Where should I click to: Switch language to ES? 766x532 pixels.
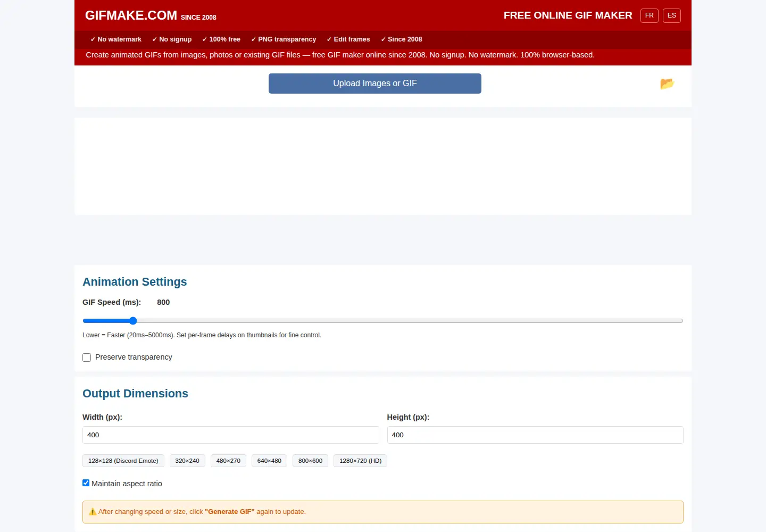tap(672, 15)
